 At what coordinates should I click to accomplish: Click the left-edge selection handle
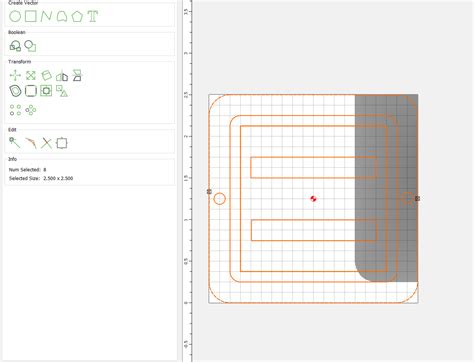point(209,191)
